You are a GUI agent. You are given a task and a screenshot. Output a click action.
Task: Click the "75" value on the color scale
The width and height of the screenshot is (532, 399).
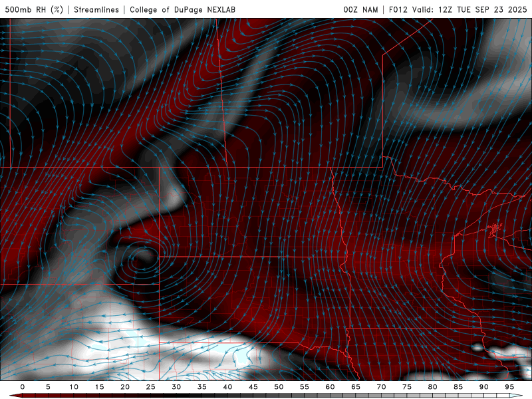pyautogui.click(x=407, y=387)
